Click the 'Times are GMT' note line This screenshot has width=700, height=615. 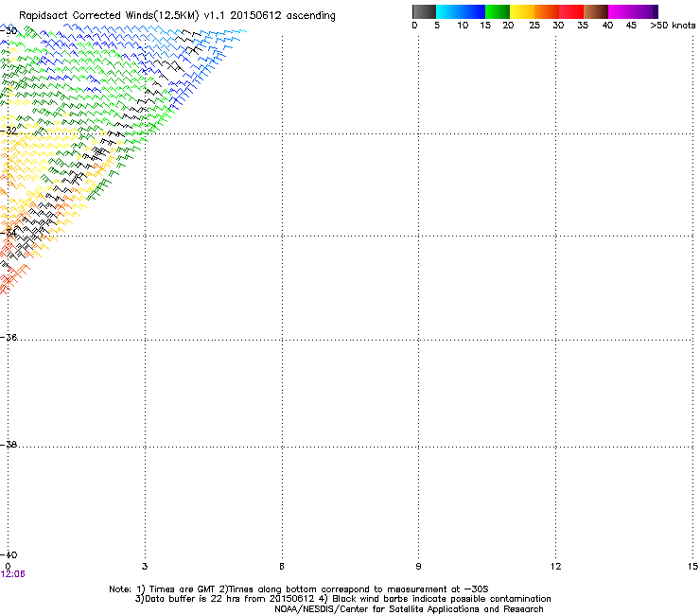[299, 589]
